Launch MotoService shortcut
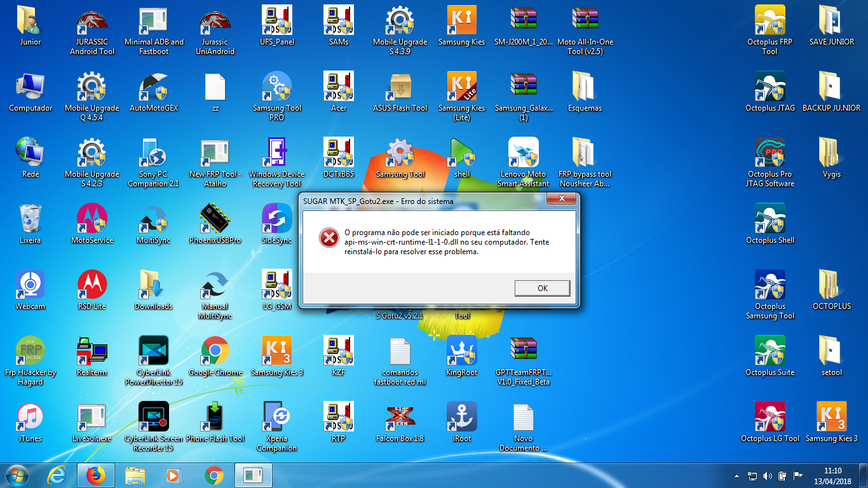Screen dimensions: 868x488 point(92,224)
